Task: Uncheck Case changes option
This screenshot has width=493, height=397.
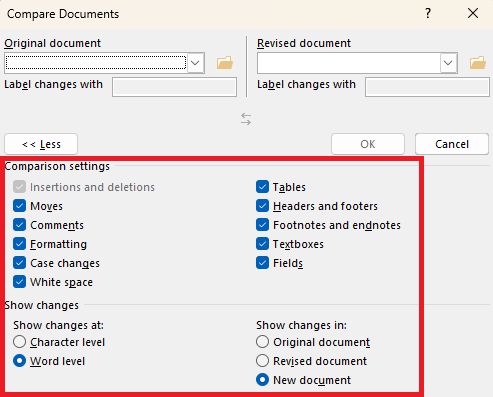Action: pos(20,263)
